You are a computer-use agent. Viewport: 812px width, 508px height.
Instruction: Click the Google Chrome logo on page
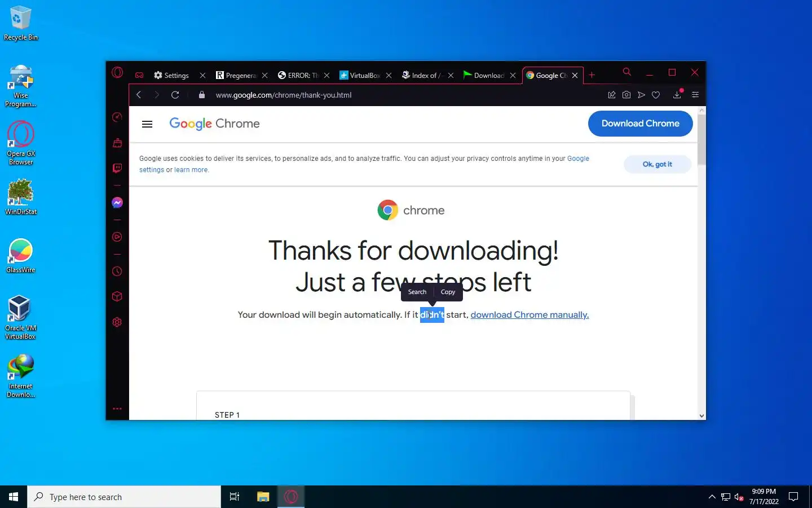click(x=214, y=124)
